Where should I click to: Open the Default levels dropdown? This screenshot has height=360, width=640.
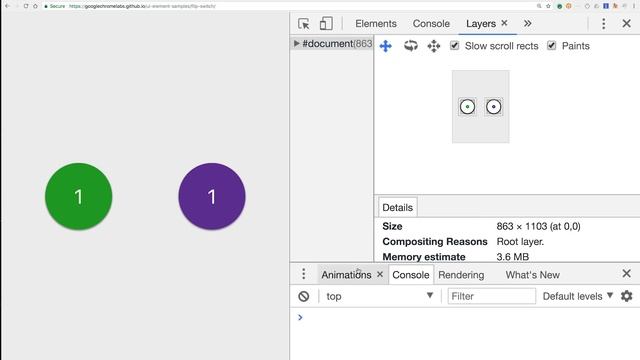[x=578, y=296]
